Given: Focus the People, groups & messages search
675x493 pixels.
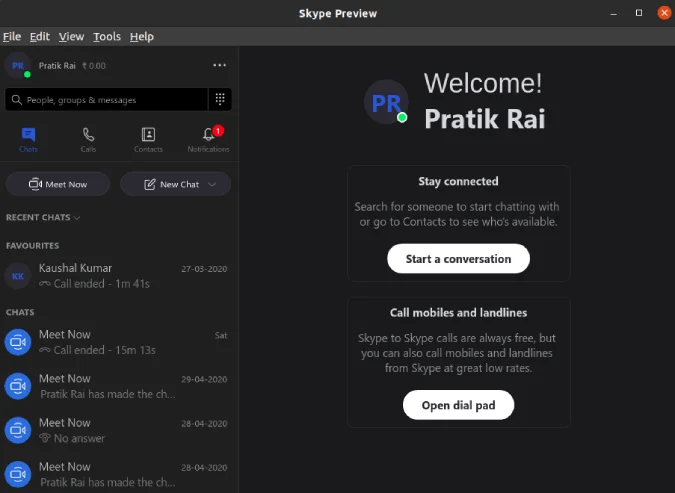Looking at the screenshot, I should pos(106,99).
